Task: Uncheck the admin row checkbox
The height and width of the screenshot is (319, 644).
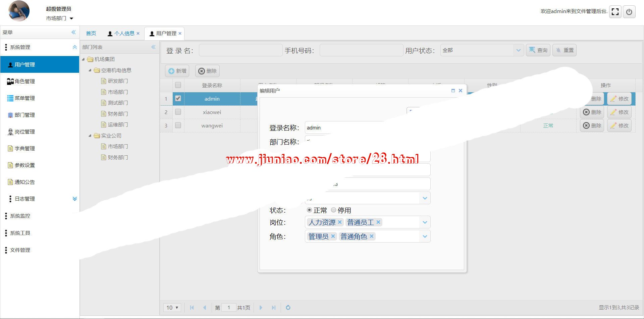Action: 178,98
